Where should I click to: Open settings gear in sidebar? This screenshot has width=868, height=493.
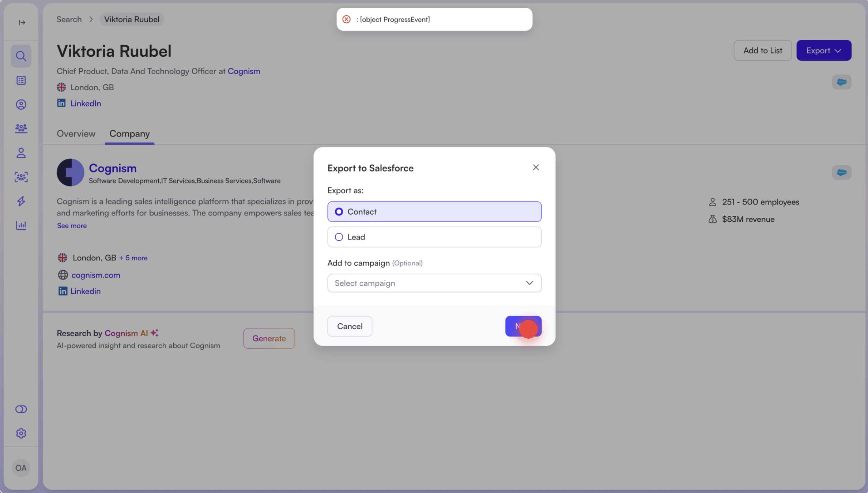coord(21,433)
